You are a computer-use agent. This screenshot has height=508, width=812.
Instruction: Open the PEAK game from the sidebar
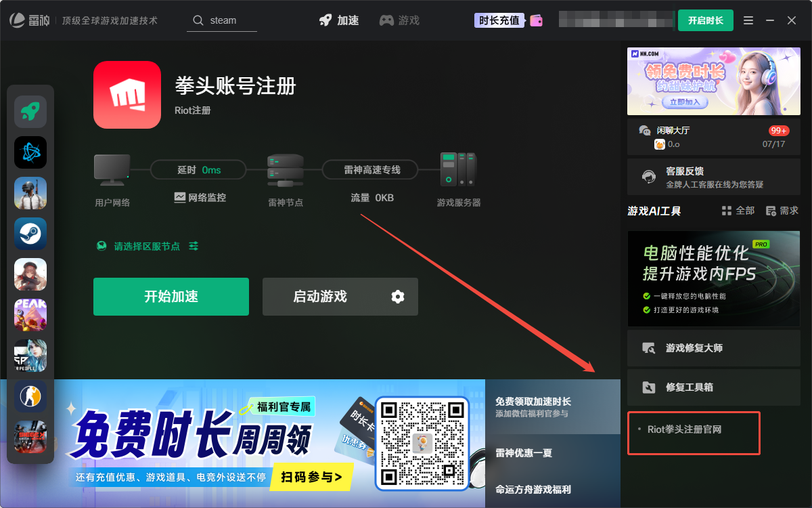pos(30,315)
